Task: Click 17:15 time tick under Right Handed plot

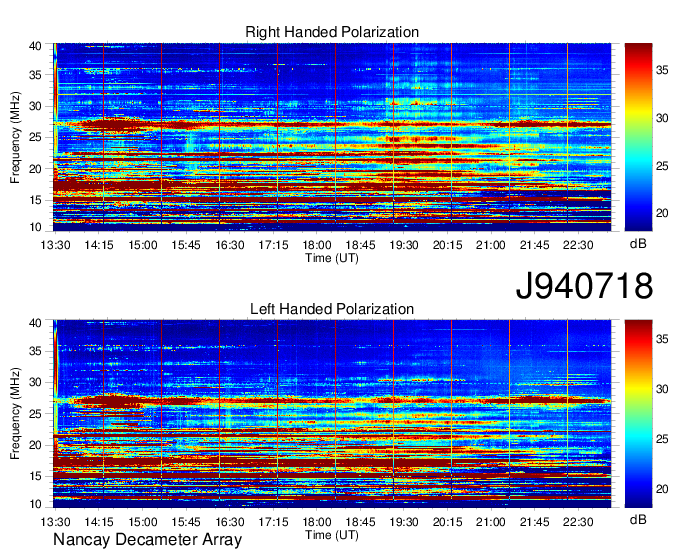Action: (x=273, y=245)
